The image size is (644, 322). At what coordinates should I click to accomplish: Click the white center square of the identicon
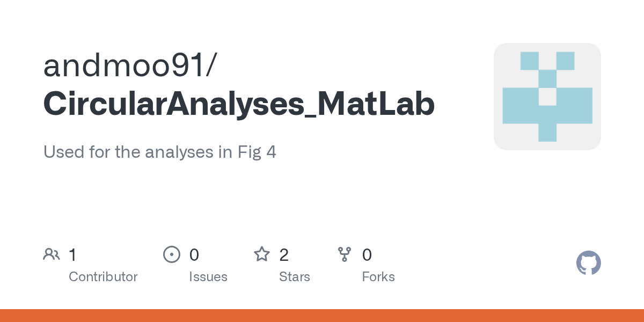pyautogui.click(x=547, y=97)
